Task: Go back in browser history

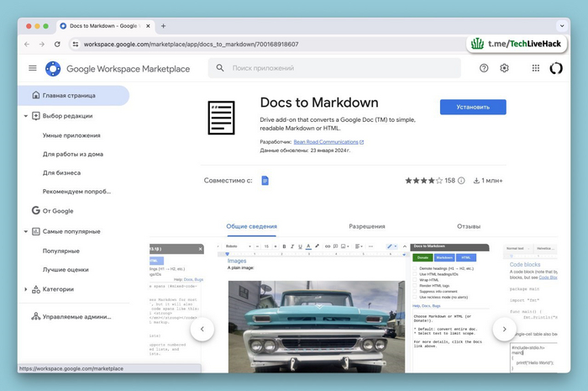Action: point(27,44)
